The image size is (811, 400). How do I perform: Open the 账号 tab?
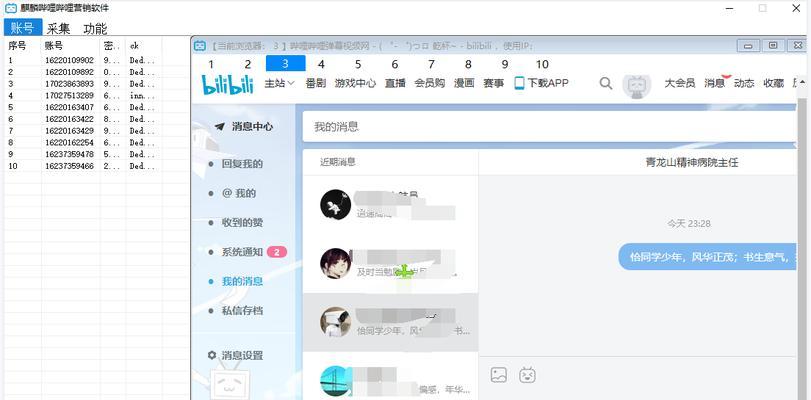[x=23, y=28]
